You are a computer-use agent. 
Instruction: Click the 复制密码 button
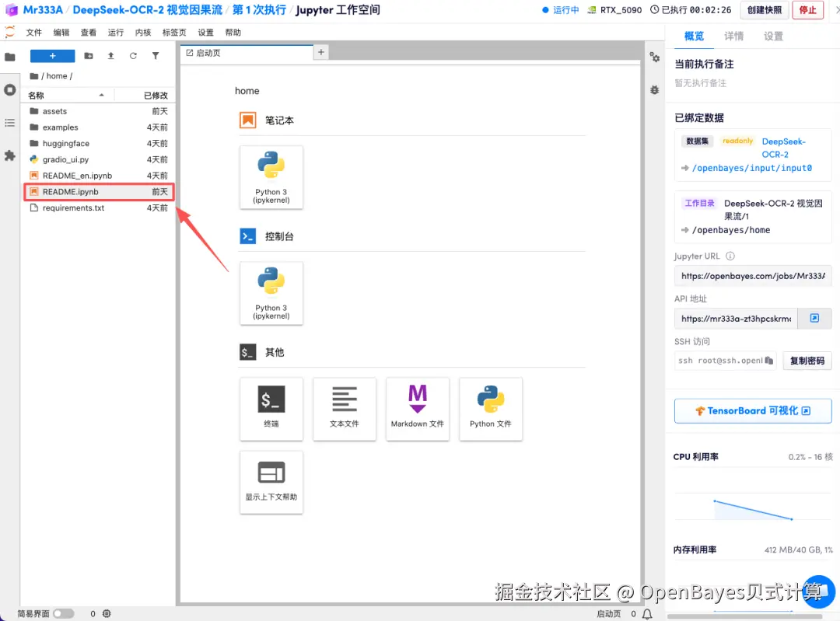[807, 361]
